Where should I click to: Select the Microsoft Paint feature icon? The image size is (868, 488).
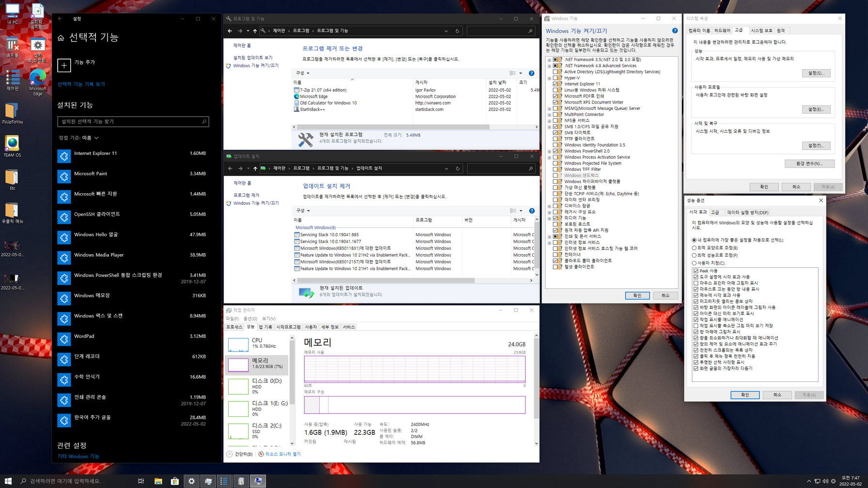(64, 176)
